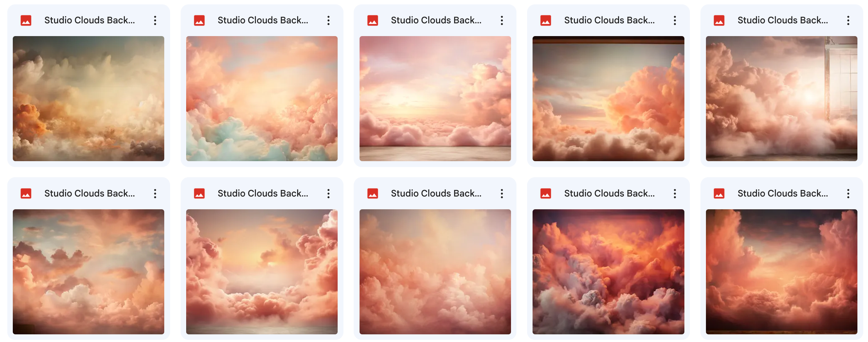The image size is (868, 342).
Task: Open the overflow menu on the last top-row card
Action: (848, 20)
